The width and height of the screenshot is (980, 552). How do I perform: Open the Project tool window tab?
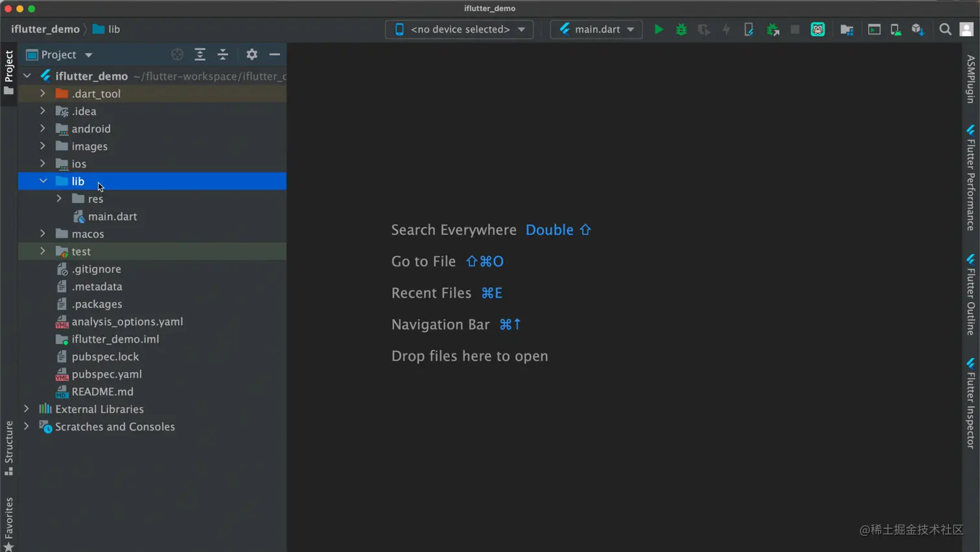click(8, 73)
